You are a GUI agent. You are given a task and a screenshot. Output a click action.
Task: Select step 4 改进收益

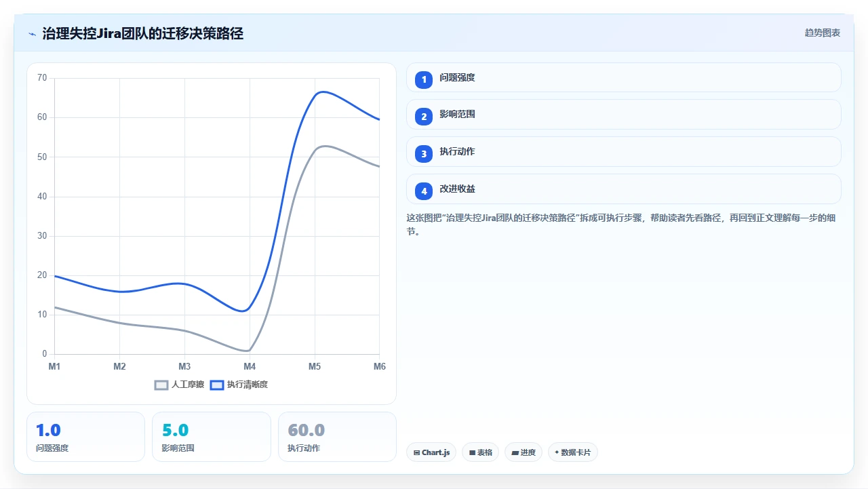(623, 189)
